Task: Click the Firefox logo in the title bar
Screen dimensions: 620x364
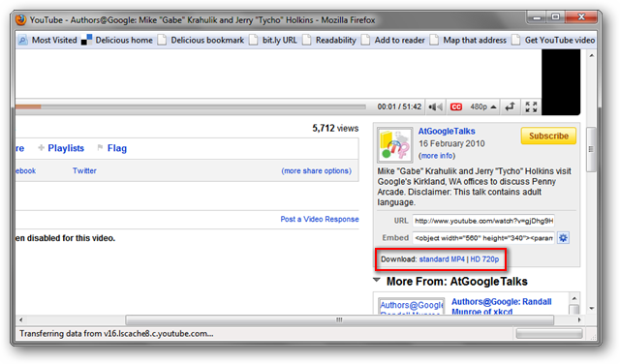Action: [21, 19]
